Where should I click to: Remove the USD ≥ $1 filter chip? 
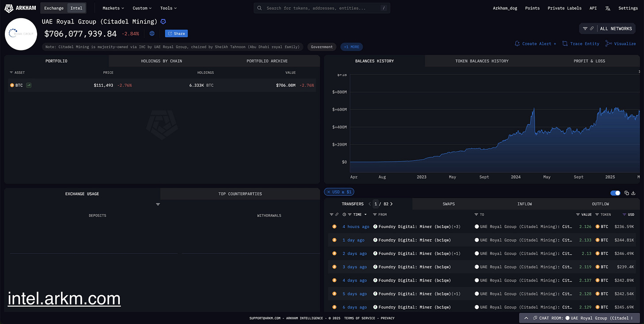[339, 192]
